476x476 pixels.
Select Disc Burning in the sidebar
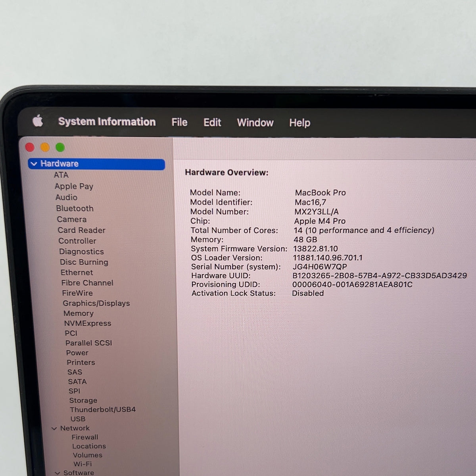click(84, 262)
